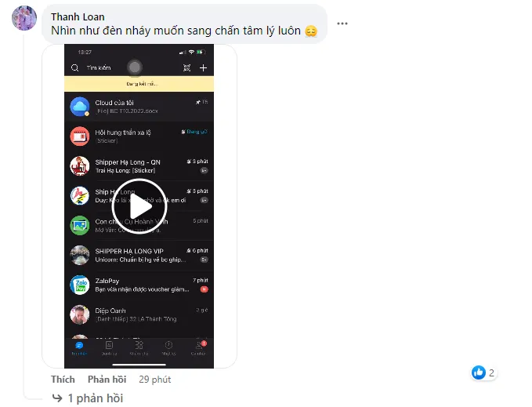Open the Thanh Loan profile name link
532x407 pixels.
pyautogui.click(x=78, y=16)
